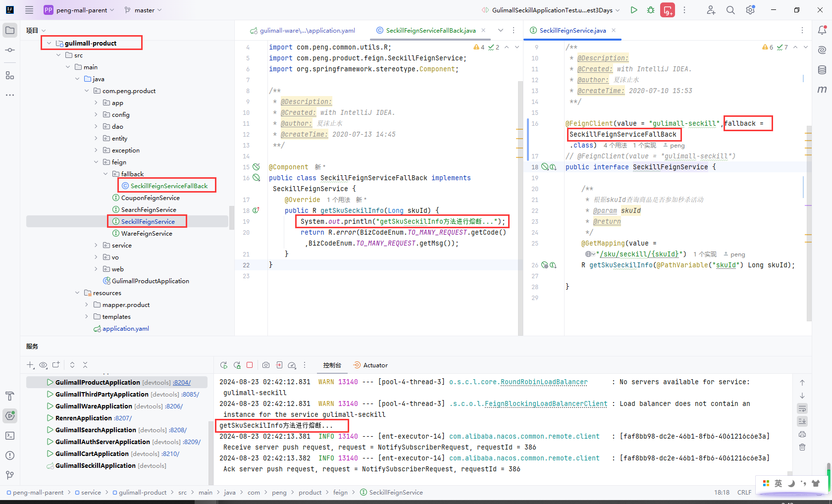Open application.yaml in project tree
The height and width of the screenshot is (504, 832).
coord(126,328)
